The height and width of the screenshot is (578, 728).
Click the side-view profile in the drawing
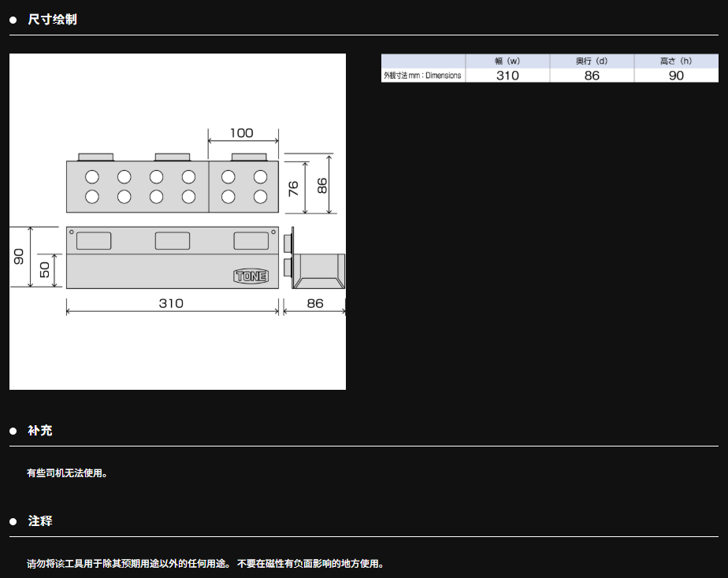[314, 270]
